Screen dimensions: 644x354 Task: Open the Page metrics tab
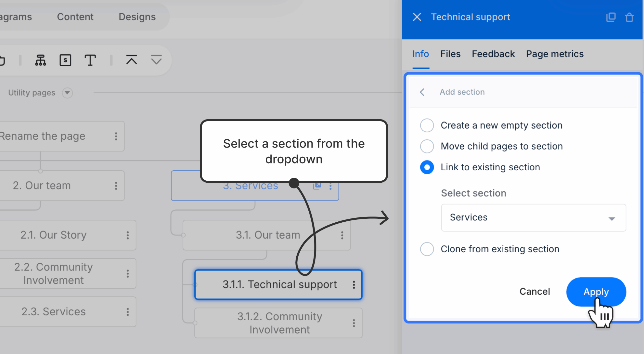point(555,54)
